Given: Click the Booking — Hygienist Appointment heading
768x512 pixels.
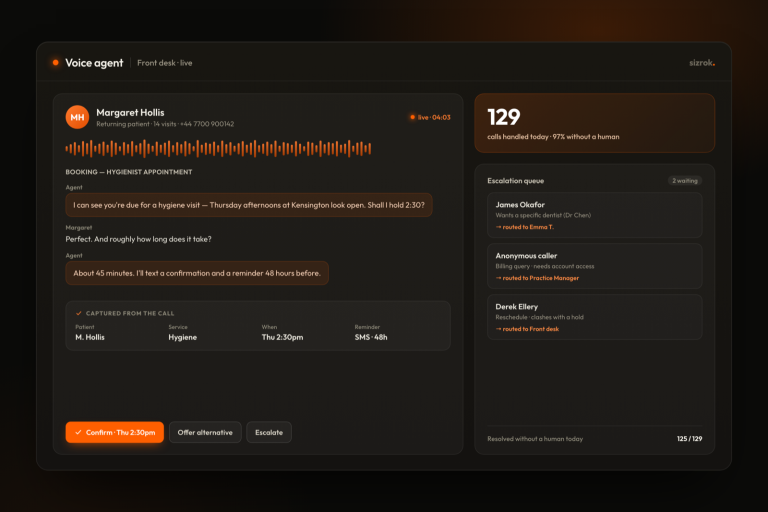Looking at the screenshot, I should (x=129, y=172).
